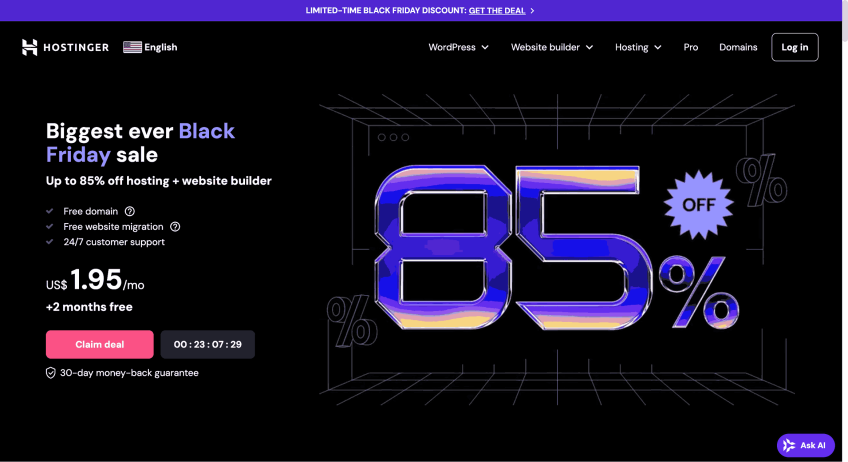This screenshot has height=462, width=848.
Task: Go to the Domains page
Action: (x=738, y=47)
